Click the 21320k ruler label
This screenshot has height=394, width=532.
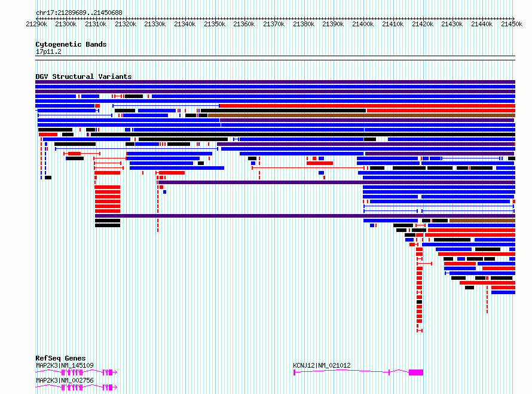[126, 24]
